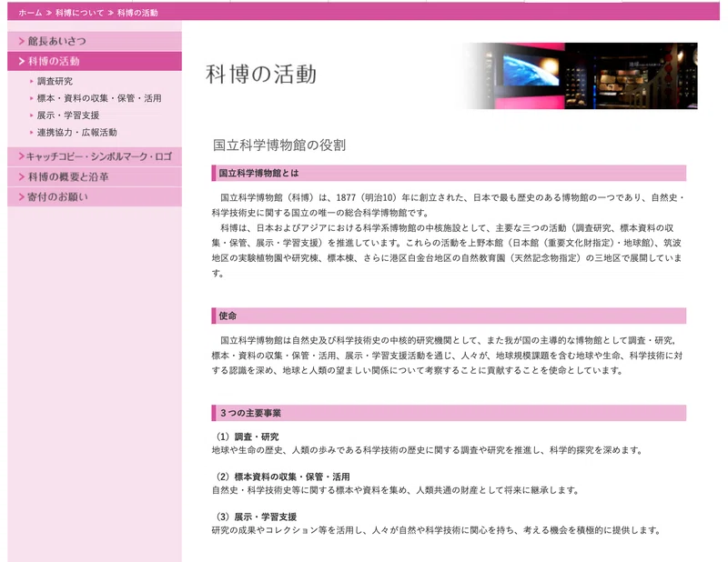This screenshot has height=562, width=728.
Task: Click the sentence starting 自然史・科学技術史等に関する
Action: click(x=395, y=490)
